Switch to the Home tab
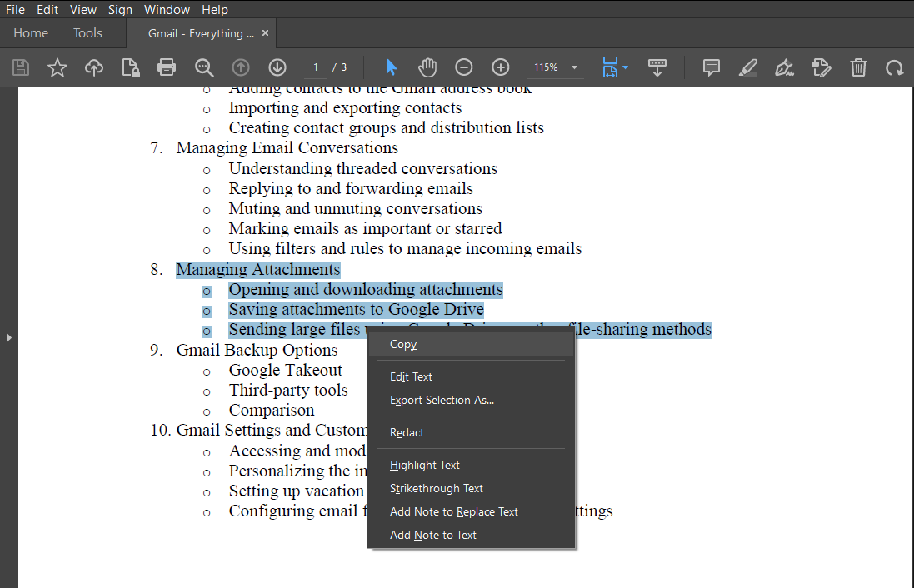 tap(31, 33)
